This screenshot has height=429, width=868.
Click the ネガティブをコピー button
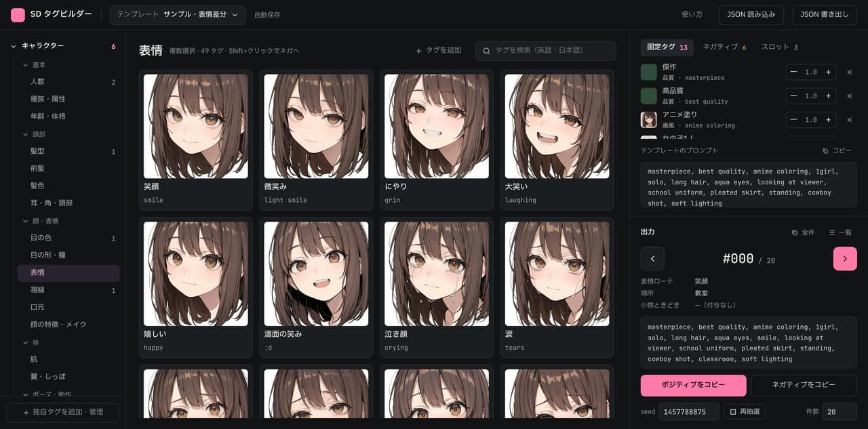point(804,385)
